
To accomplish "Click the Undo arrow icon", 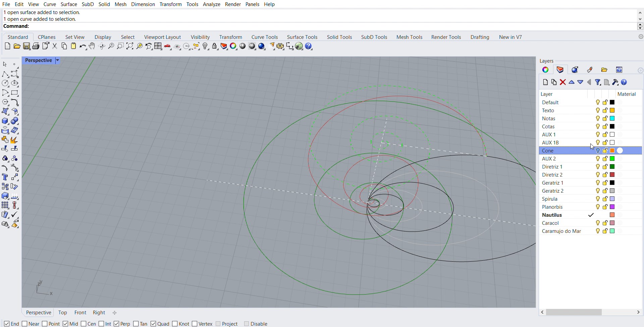I will [83, 46].
